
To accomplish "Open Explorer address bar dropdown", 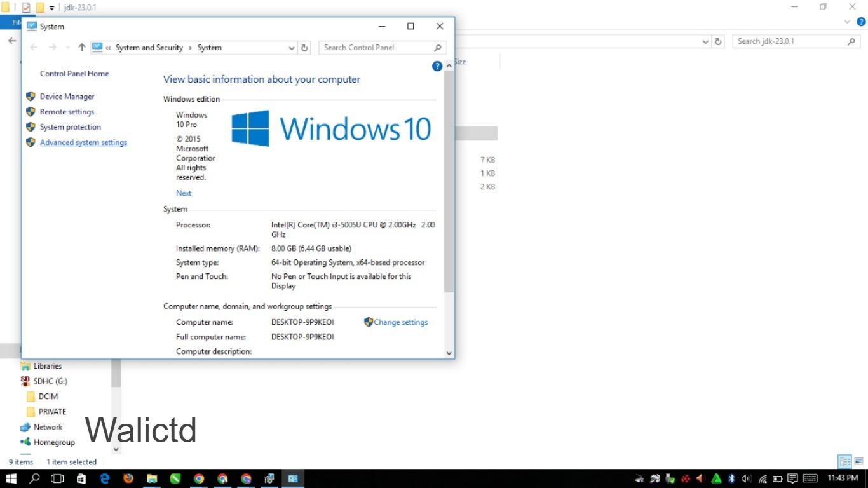I will click(x=705, y=41).
